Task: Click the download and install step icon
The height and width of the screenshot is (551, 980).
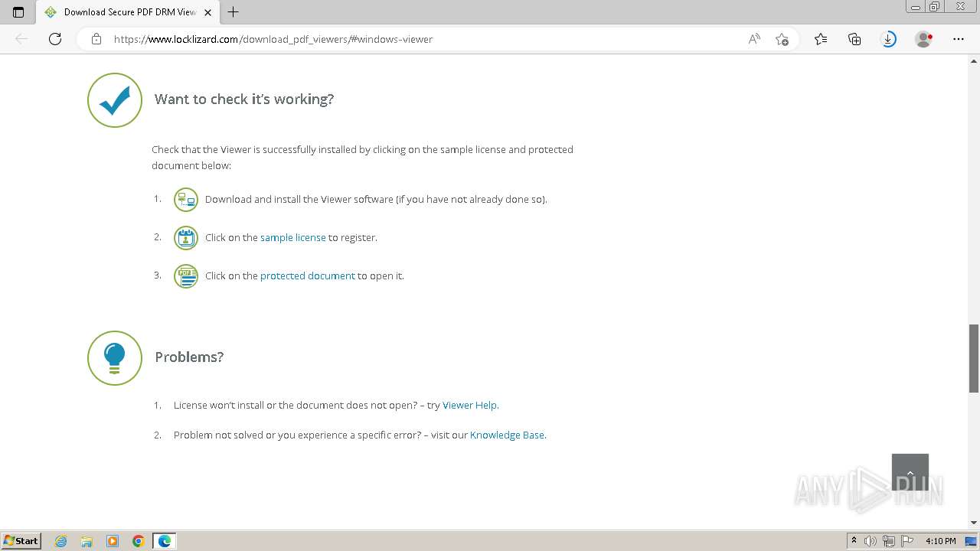Action: pos(186,200)
